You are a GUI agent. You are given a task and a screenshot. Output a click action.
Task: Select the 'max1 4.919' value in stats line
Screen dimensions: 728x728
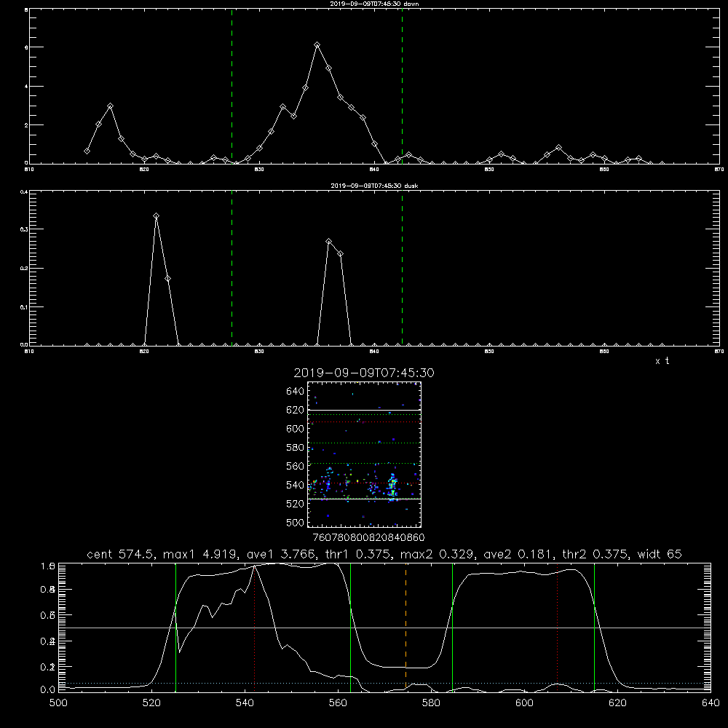198,554
